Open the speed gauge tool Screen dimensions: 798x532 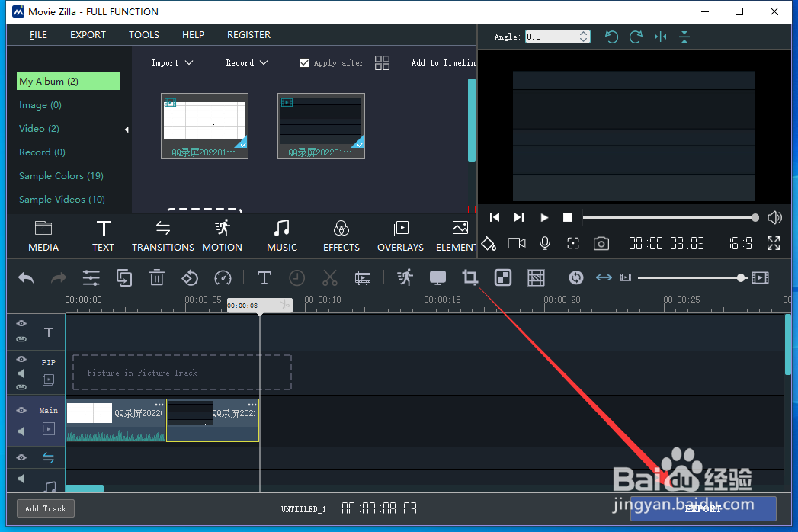click(223, 278)
